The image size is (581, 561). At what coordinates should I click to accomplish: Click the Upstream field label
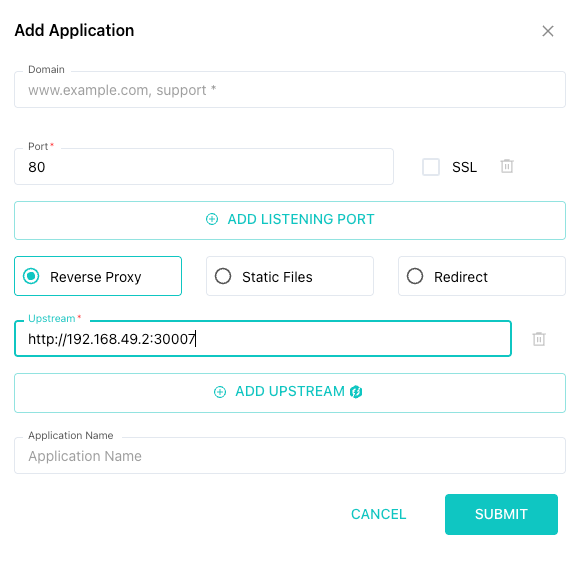point(52,318)
